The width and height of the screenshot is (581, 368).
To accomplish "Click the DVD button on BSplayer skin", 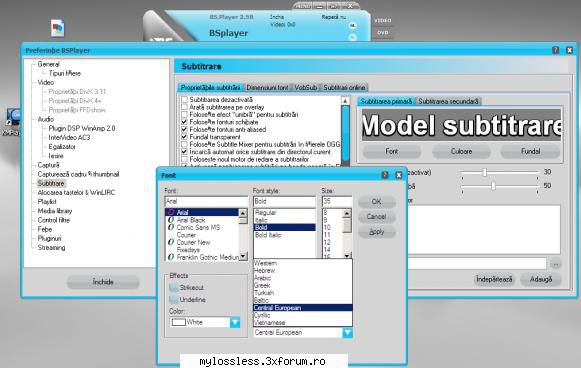I will (382, 33).
